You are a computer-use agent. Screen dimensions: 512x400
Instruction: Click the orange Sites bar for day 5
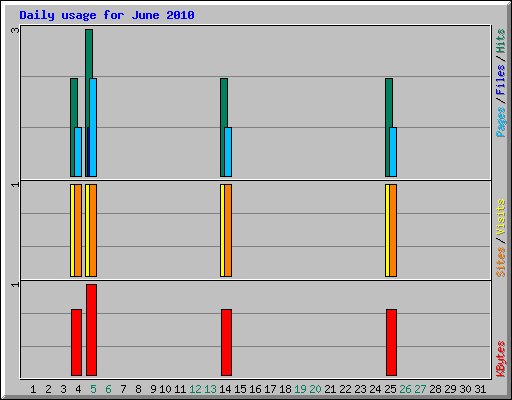click(x=93, y=230)
